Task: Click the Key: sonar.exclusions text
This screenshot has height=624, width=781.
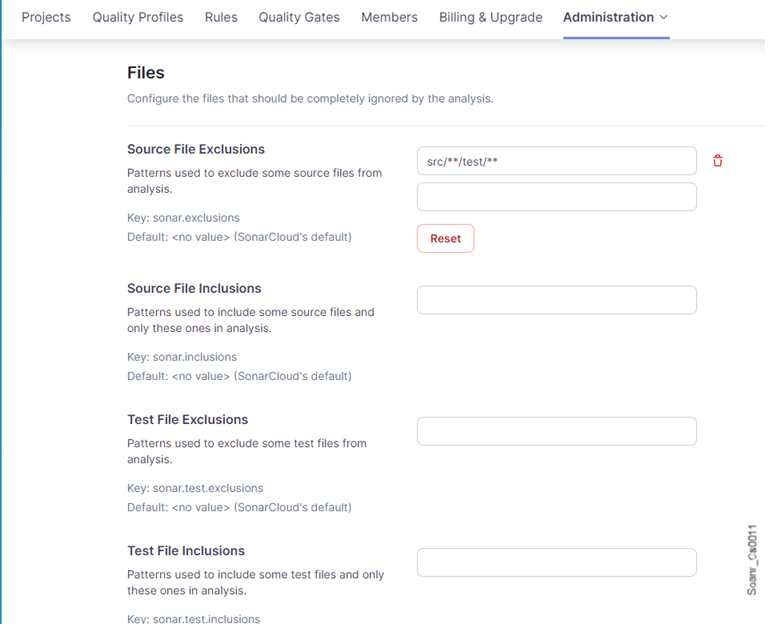Action: [x=183, y=218]
